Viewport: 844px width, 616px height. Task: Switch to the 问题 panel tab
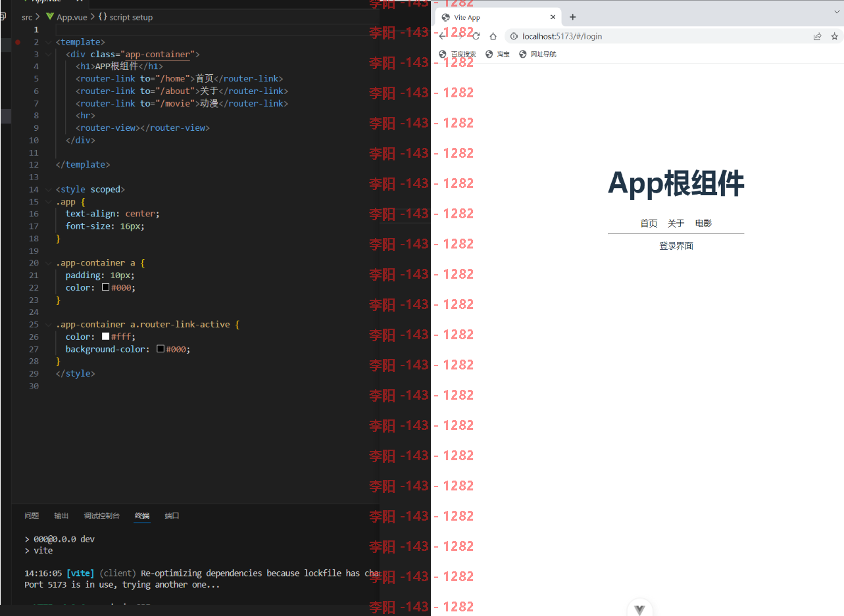(x=32, y=516)
